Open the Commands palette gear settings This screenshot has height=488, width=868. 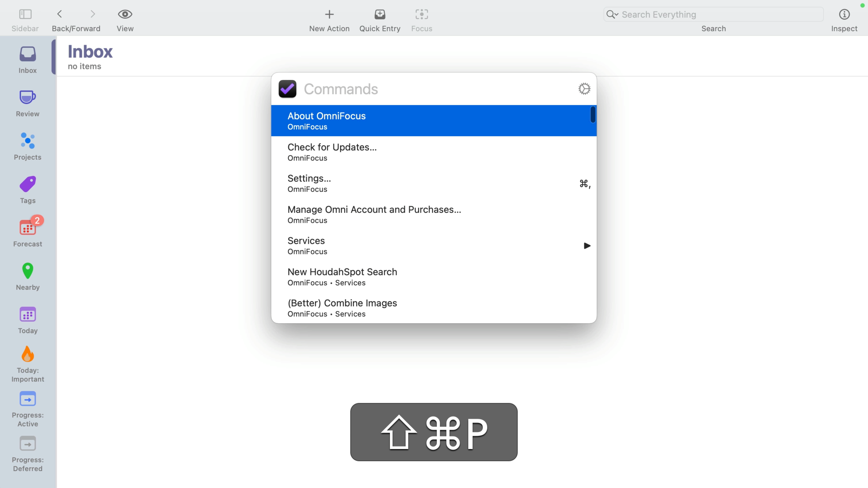(x=584, y=89)
